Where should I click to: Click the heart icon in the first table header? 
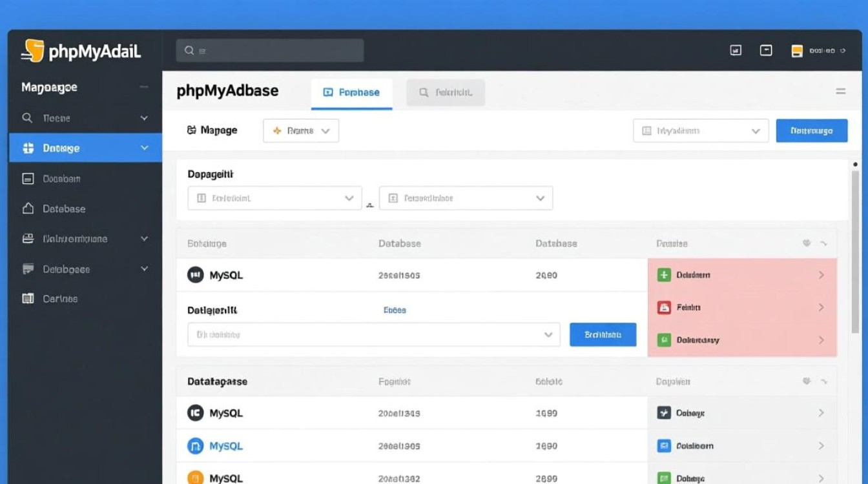coord(807,244)
